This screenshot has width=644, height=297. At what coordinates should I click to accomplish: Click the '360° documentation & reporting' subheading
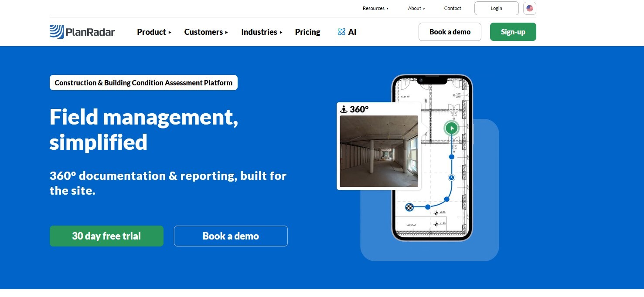click(x=168, y=183)
